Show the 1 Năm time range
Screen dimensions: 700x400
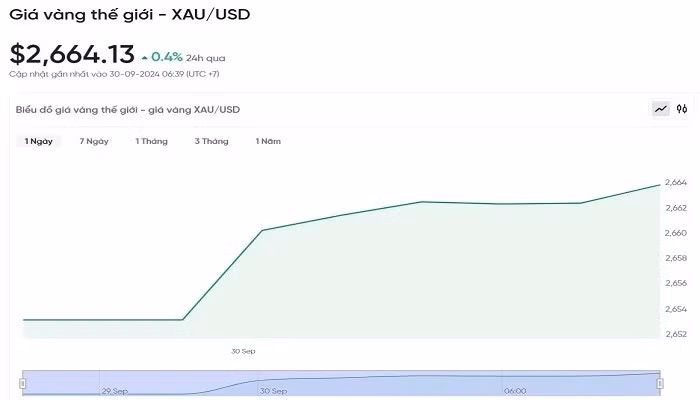[268, 141]
